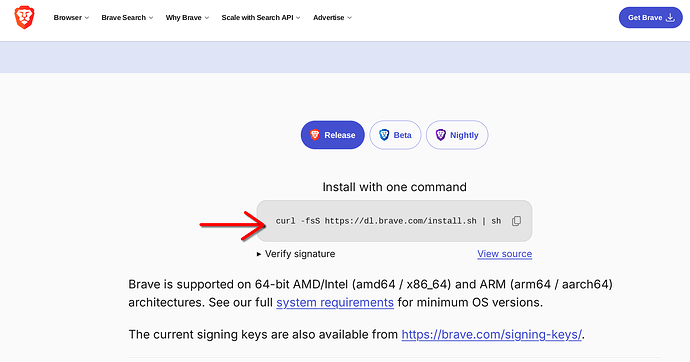The height and width of the screenshot is (362, 690).
Task: Switch to the Nightly channel
Action: click(x=457, y=135)
